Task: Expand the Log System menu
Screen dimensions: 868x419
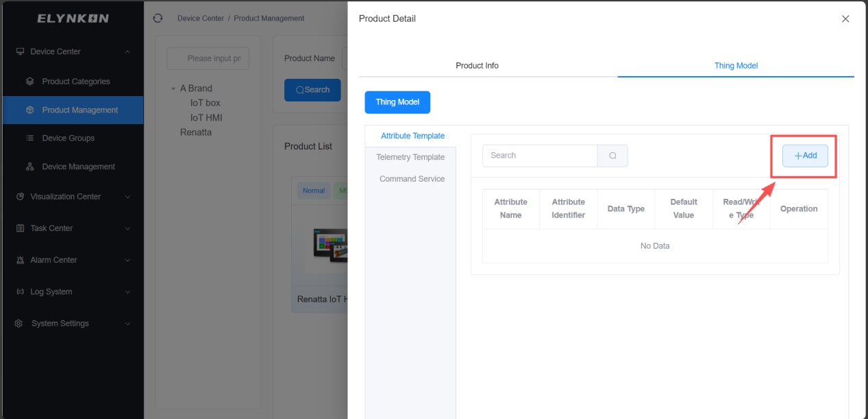Action: pyautogui.click(x=127, y=291)
